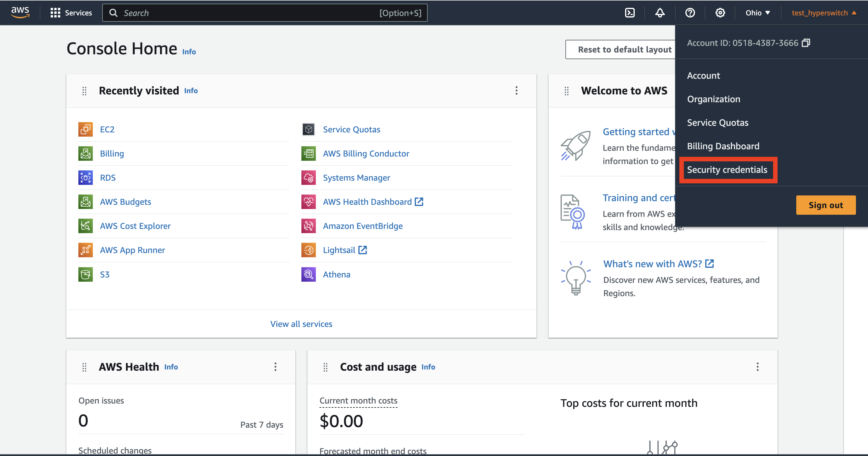This screenshot has width=868, height=456.
Task: Click the Athena service icon
Action: point(308,274)
